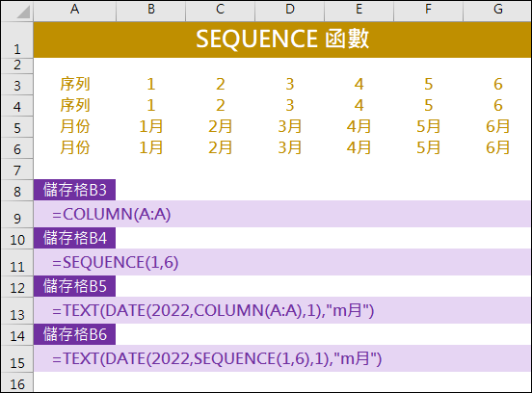Select row 2 header
Viewport: 532px width, 393px height.
pyautogui.click(x=17, y=65)
